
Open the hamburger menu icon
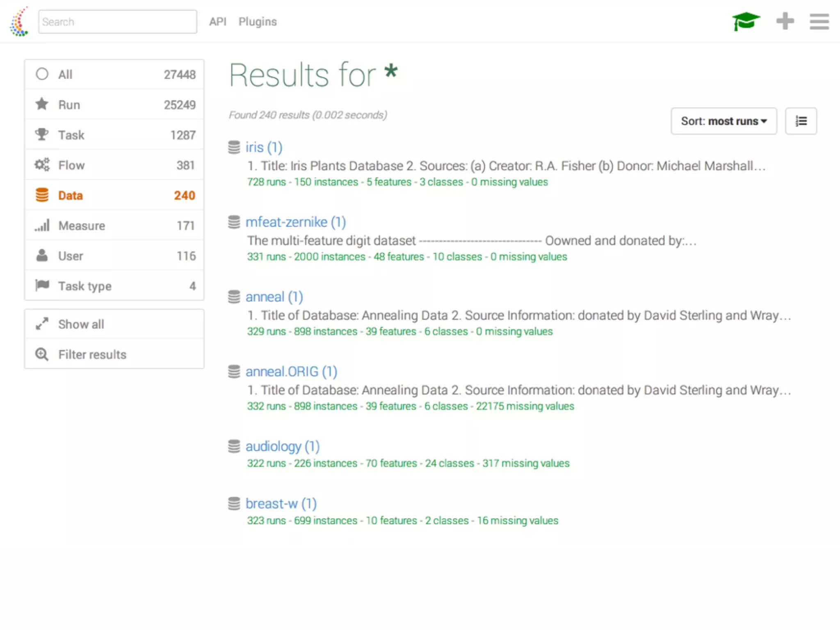[x=819, y=21]
